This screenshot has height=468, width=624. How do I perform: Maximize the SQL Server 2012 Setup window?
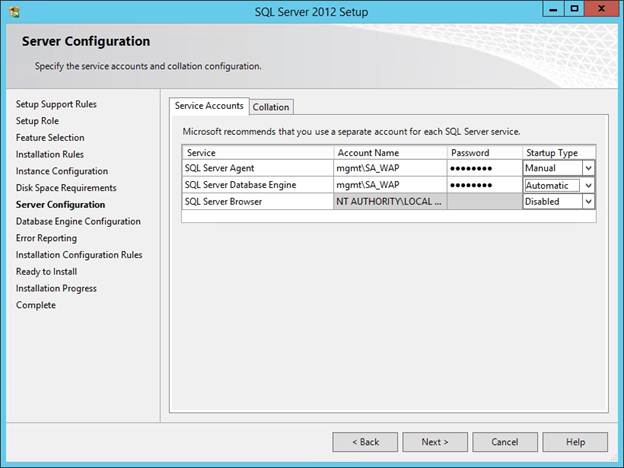click(574, 9)
